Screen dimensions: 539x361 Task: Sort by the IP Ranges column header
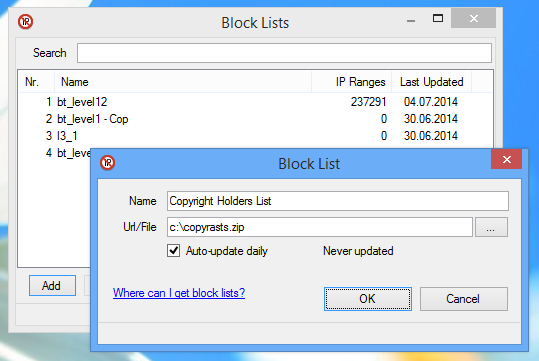click(352, 82)
